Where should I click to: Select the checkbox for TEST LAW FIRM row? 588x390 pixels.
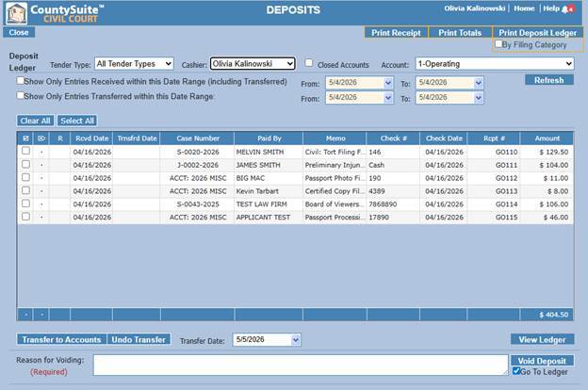[x=25, y=203]
